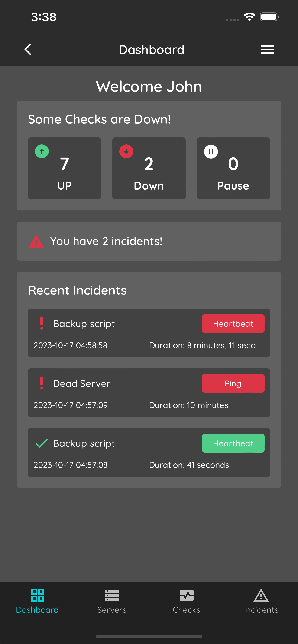Screen dimensions: 298x644
Task: Click the Ping badge on Dead Server incident
Action: 233,383
